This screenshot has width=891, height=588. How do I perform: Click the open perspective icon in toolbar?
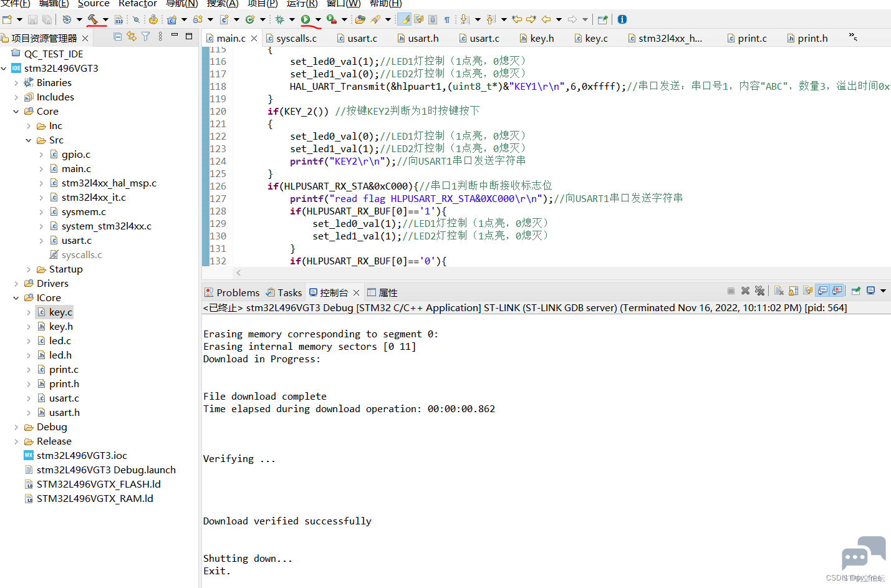click(602, 19)
